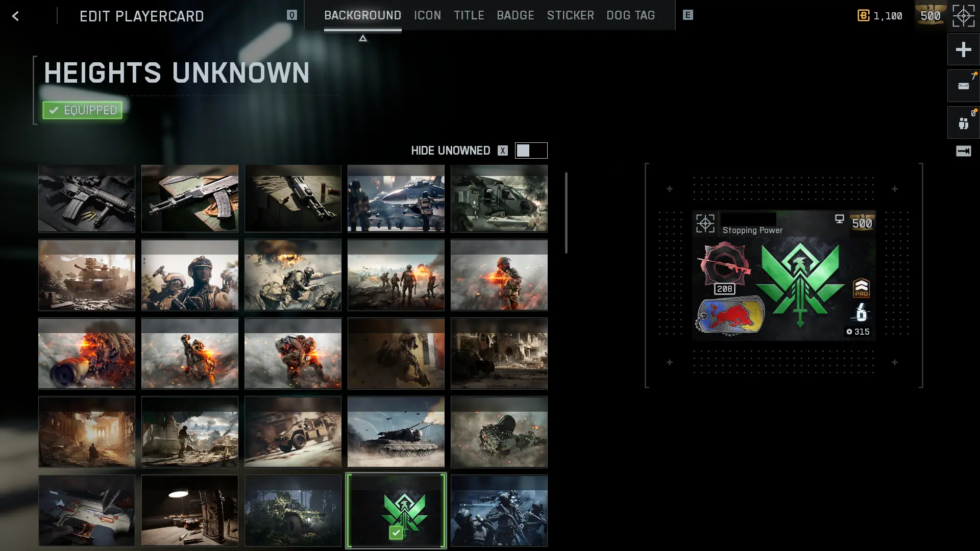
Task: Click the green Equipped checkmark label
Action: 82,110
